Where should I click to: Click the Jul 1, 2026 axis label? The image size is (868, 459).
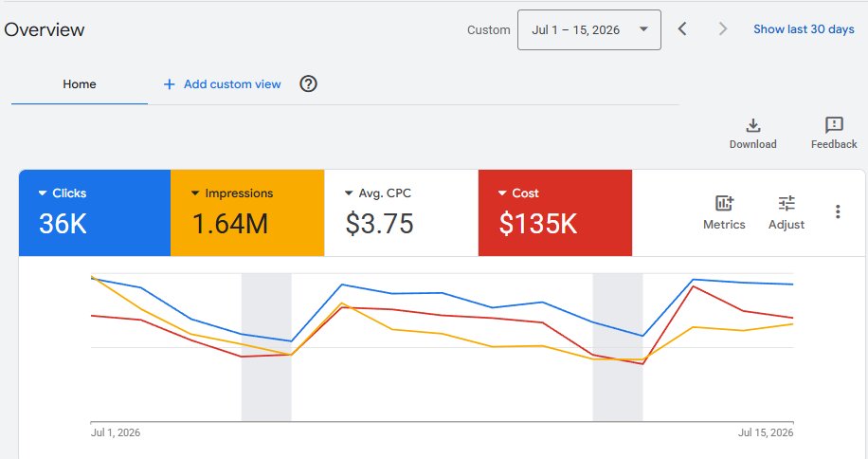pos(116,432)
